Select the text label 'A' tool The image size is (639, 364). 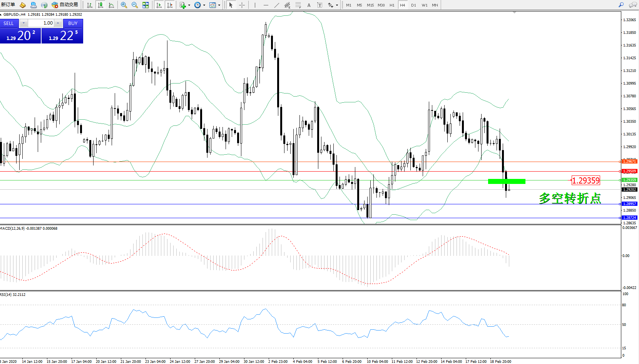[309, 5]
